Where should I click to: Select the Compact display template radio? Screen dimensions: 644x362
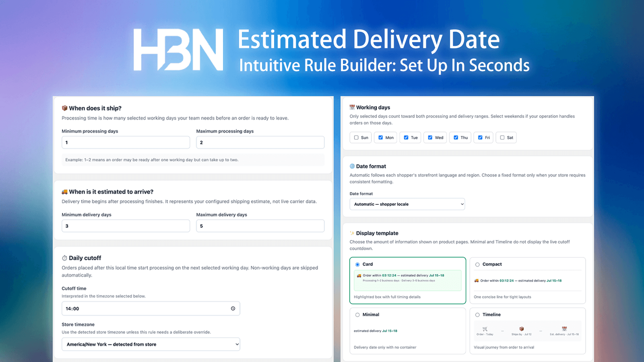click(477, 265)
